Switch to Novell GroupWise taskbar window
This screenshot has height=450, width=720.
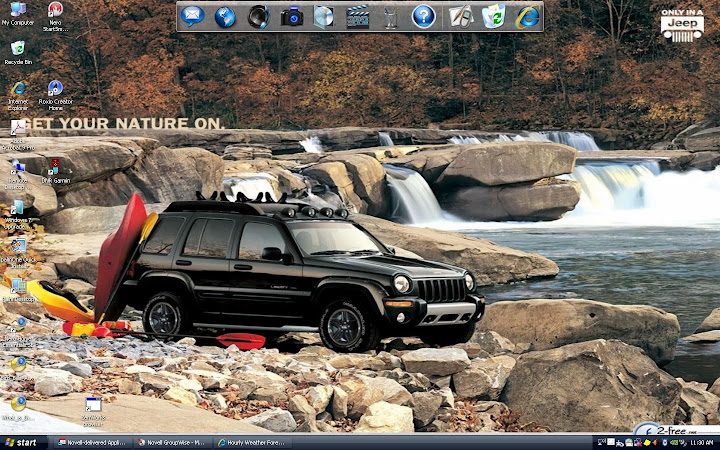coord(173,443)
